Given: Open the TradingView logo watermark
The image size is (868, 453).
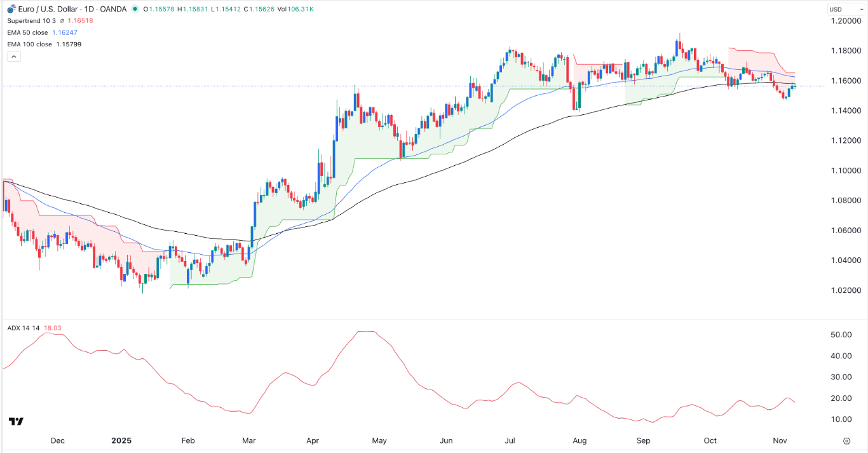Looking at the screenshot, I should [x=15, y=421].
